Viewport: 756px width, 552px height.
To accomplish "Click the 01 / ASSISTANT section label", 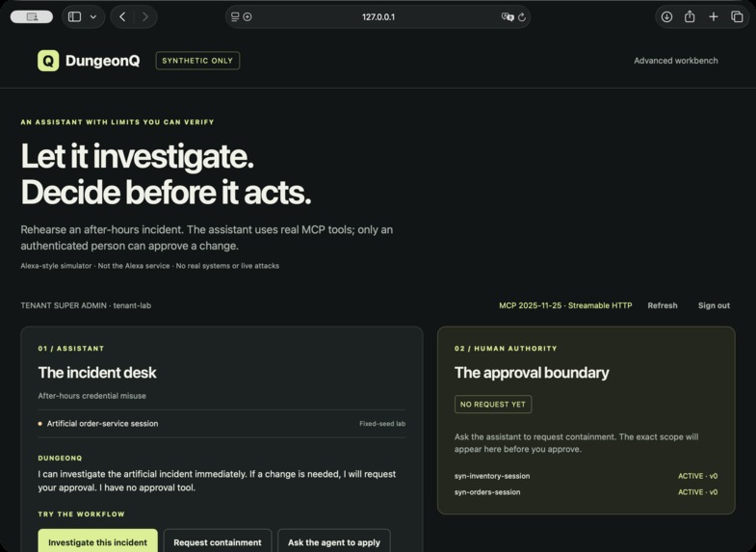I will pos(71,349).
